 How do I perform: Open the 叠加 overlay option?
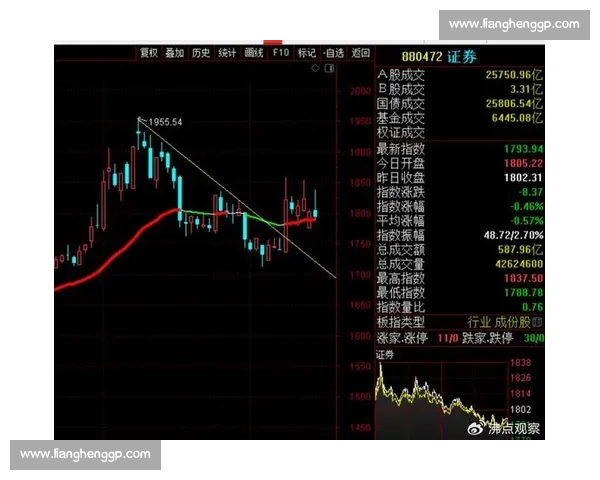(x=175, y=53)
